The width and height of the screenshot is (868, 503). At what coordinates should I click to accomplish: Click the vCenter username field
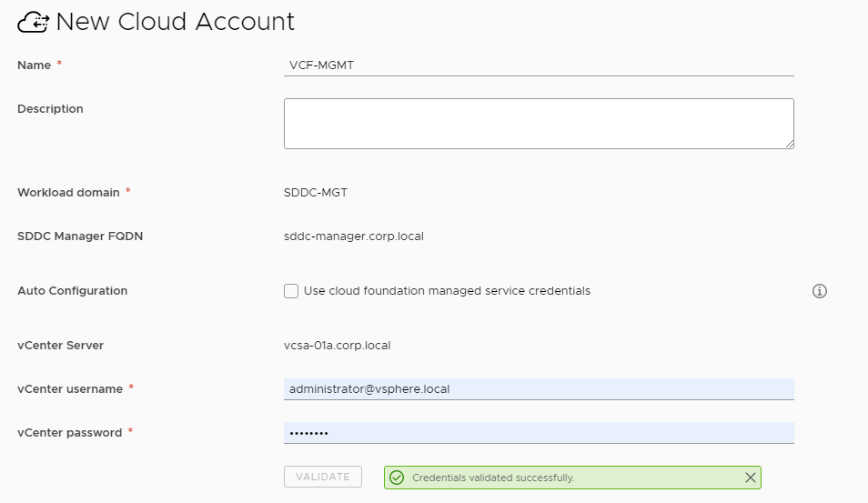(539, 389)
